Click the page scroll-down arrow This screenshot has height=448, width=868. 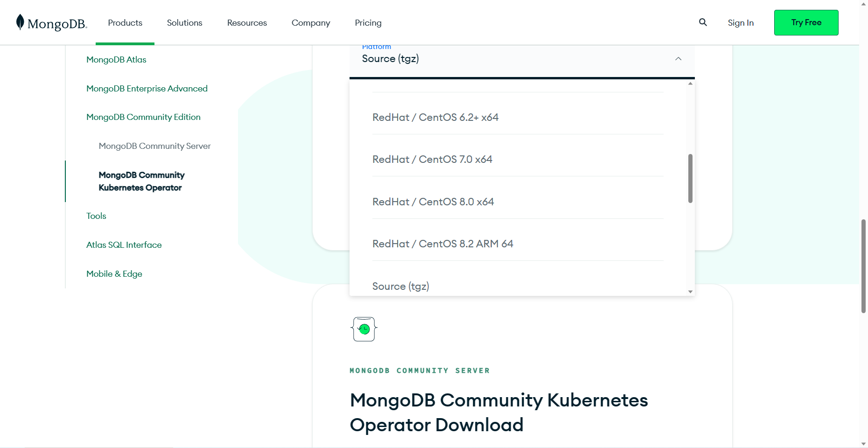(x=863, y=444)
